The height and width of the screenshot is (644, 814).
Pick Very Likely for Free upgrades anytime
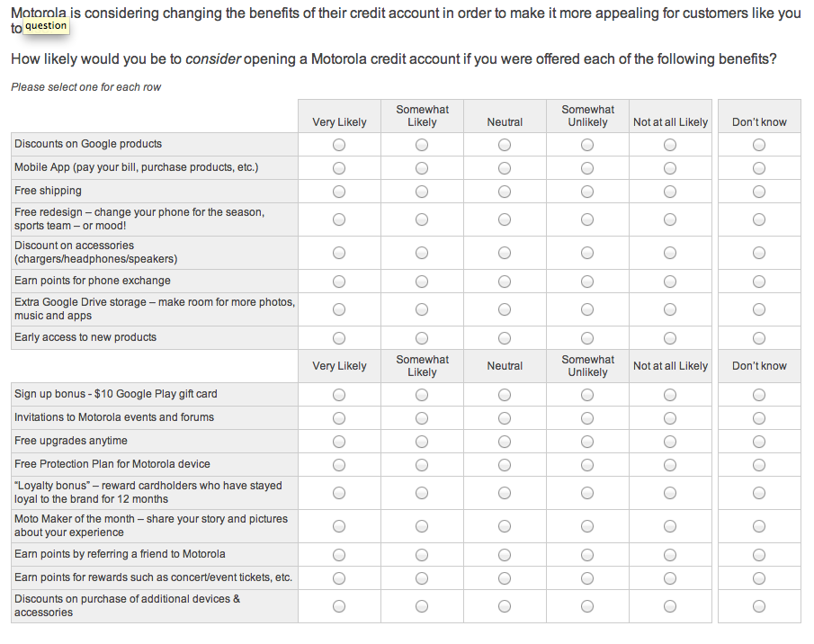tap(339, 442)
